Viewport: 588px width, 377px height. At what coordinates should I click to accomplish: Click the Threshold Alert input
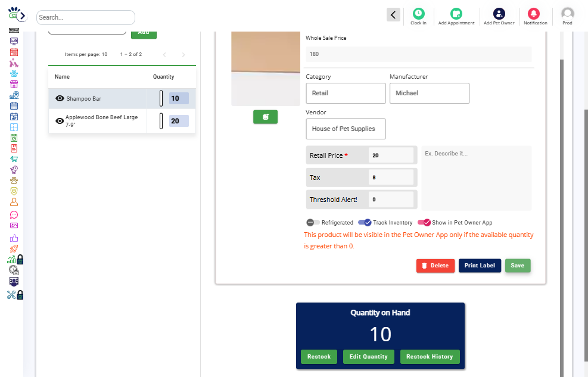pos(391,200)
